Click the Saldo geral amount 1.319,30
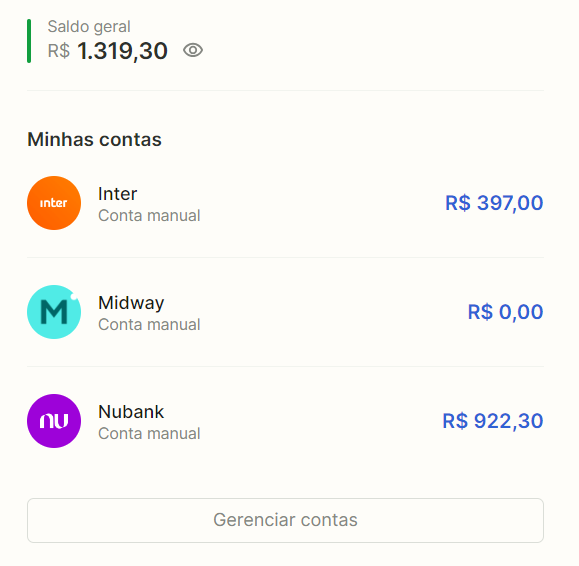This screenshot has height=566, width=579. coord(122,51)
